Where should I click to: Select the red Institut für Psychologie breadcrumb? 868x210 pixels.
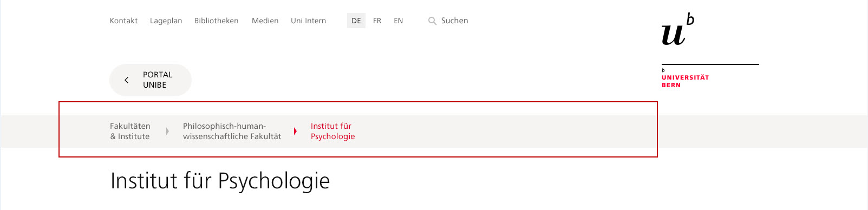pos(332,131)
